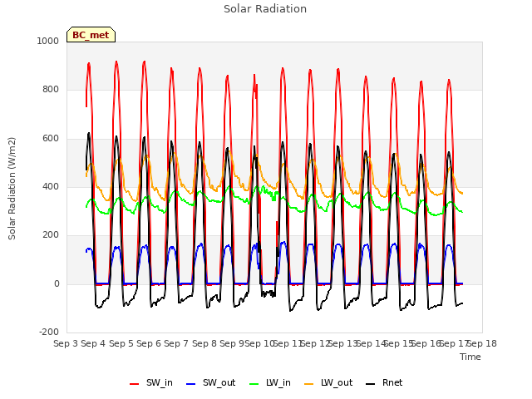
Task: Click the 0 y-axis tick label
Action: pyautogui.click(x=57, y=284)
